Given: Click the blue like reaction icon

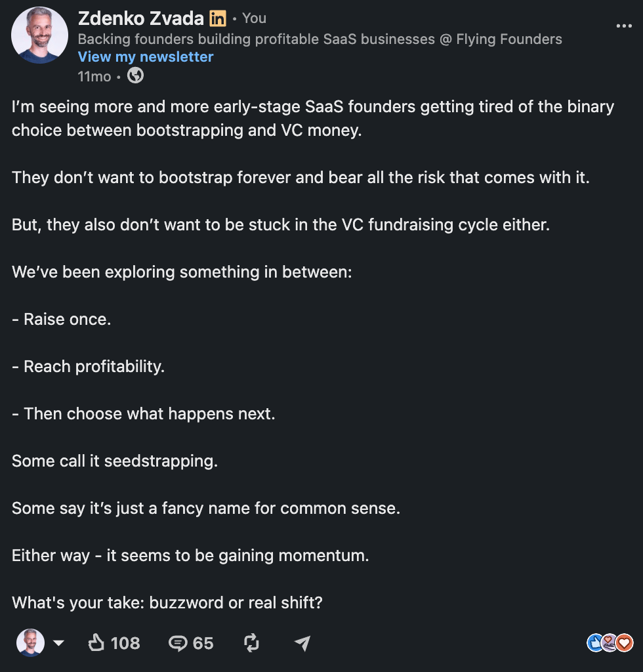Looking at the screenshot, I should (x=594, y=643).
